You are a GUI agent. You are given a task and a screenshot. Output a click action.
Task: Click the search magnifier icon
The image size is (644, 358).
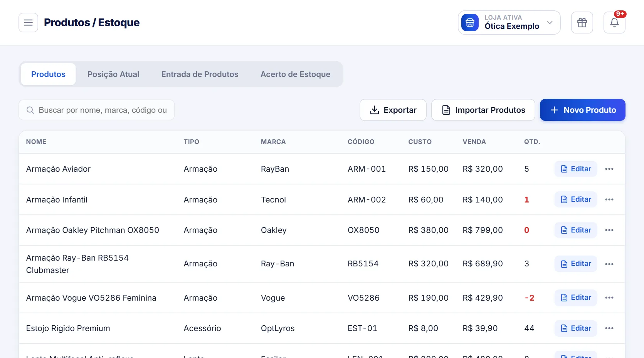click(30, 110)
